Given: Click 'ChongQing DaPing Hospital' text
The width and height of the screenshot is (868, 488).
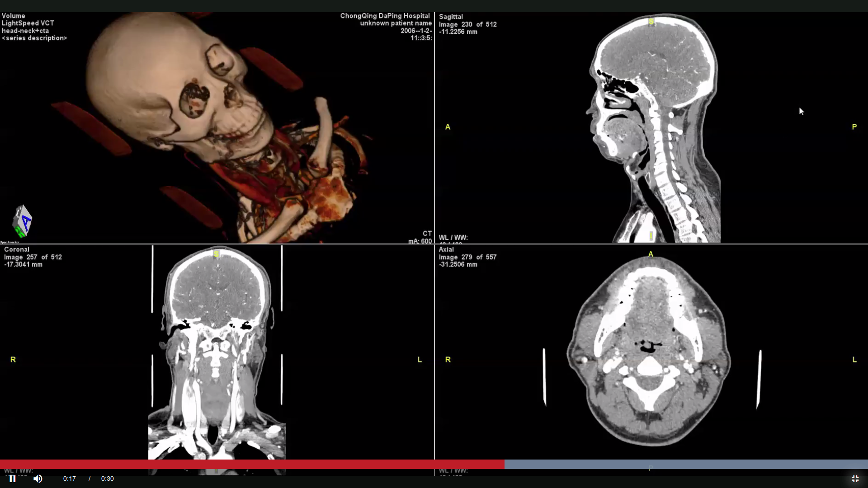Looking at the screenshot, I should coord(385,16).
